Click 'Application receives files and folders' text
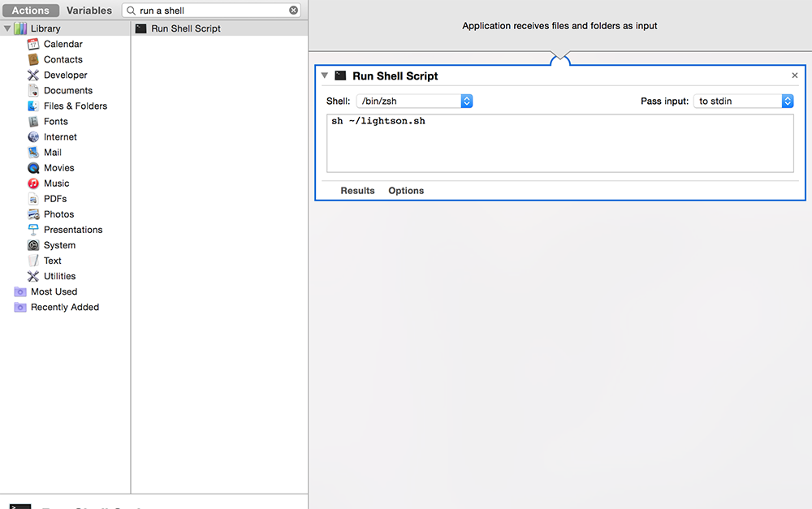 [x=559, y=26]
